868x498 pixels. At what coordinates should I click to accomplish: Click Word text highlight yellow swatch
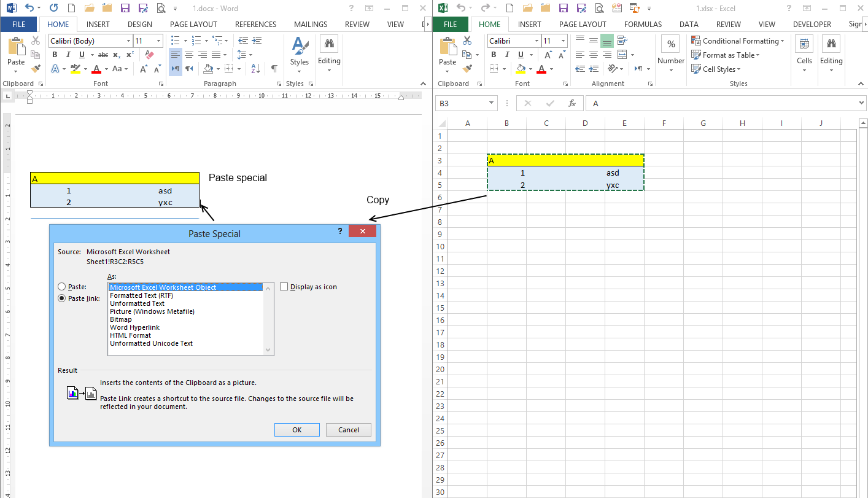[x=76, y=69]
